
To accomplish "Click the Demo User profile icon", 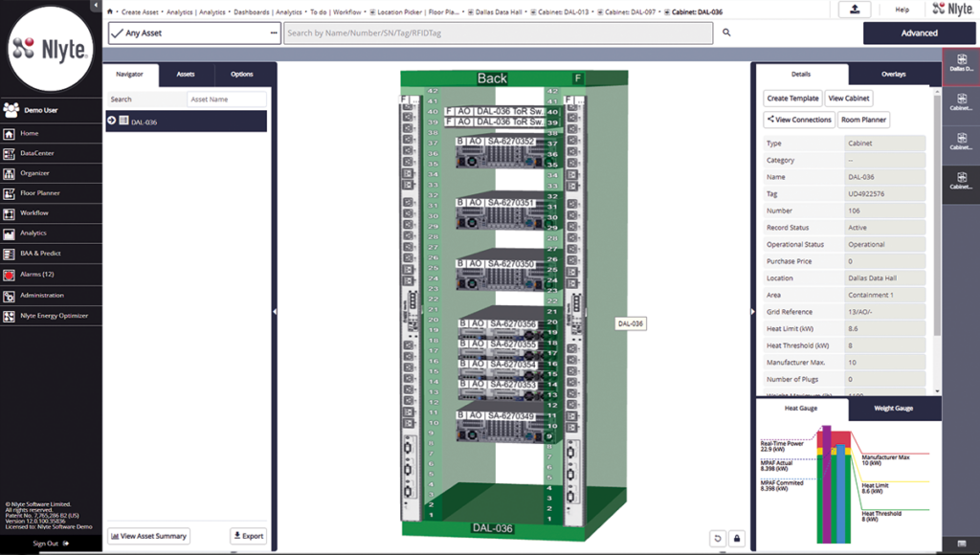I will [11, 110].
